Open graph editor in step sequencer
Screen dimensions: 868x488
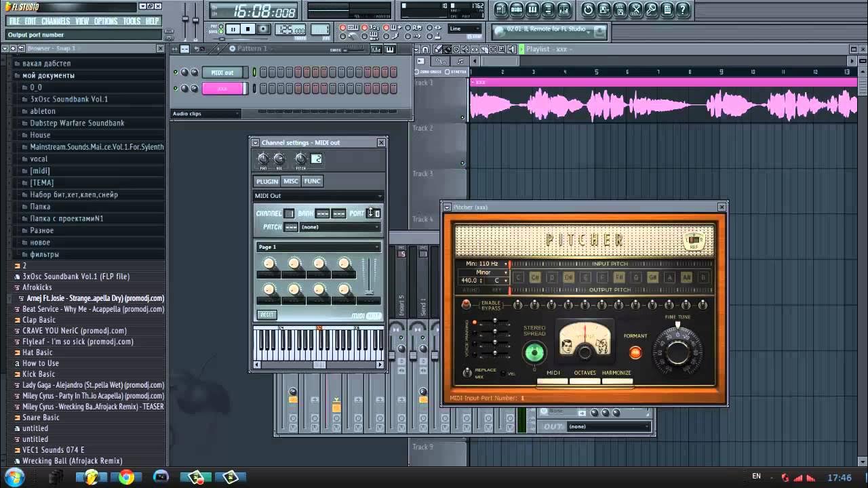[x=376, y=49]
